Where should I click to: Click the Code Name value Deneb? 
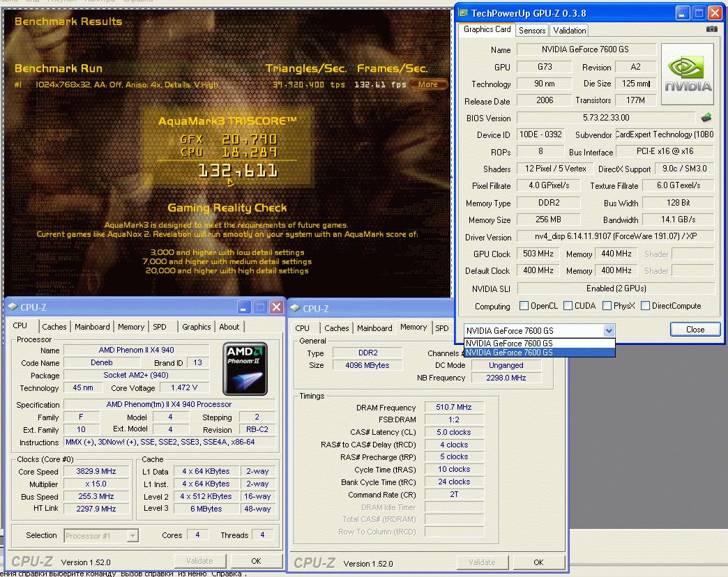point(101,362)
